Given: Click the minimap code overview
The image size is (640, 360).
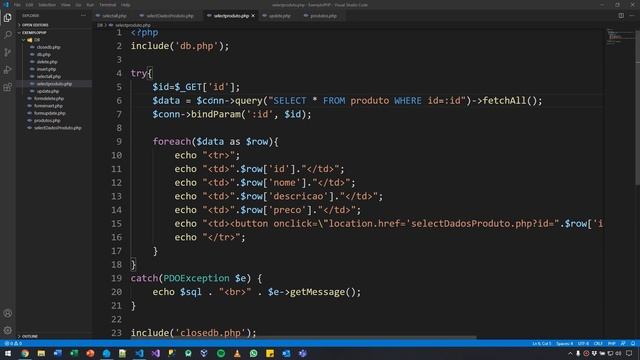Looking at the screenshot, I should 620,37.
